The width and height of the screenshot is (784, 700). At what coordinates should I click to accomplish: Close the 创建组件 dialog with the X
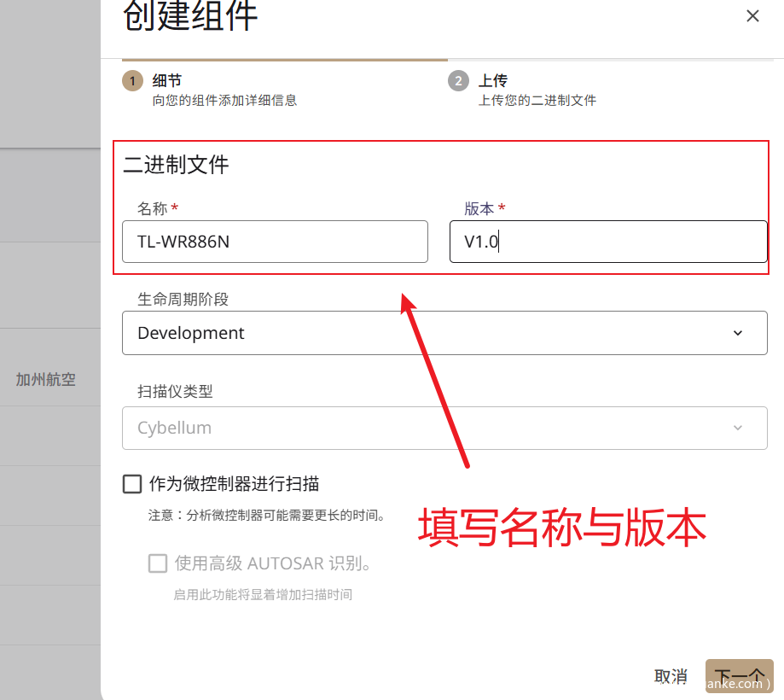752,16
